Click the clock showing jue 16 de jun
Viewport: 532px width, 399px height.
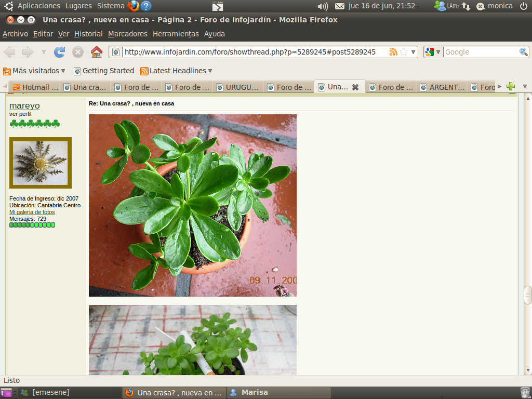click(x=381, y=6)
